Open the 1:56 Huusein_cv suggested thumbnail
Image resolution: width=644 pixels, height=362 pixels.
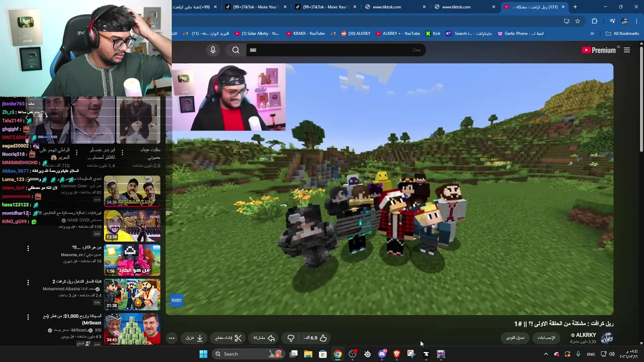[x=132, y=260]
